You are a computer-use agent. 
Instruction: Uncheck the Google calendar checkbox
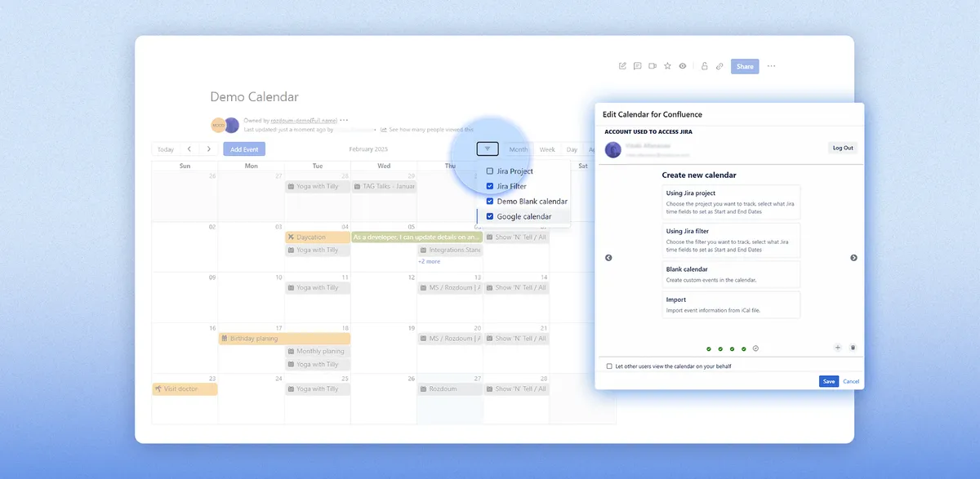[x=490, y=216]
